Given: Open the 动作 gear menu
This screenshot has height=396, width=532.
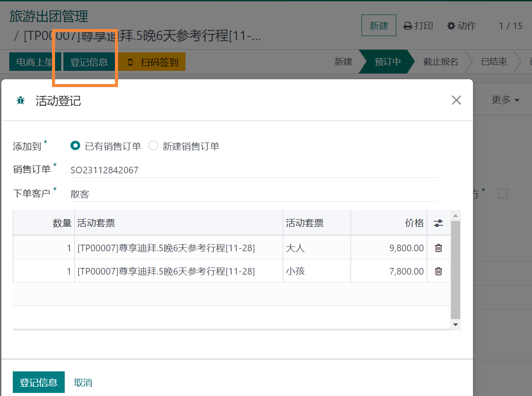Looking at the screenshot, I should 462,26.
